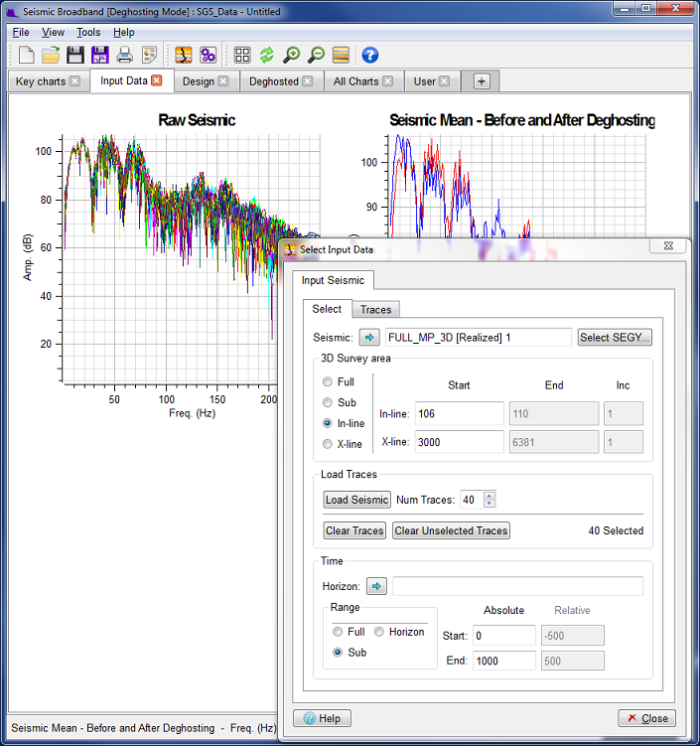
Task: Save with the black floppy disk icon
Action: (x=75, y=55)
